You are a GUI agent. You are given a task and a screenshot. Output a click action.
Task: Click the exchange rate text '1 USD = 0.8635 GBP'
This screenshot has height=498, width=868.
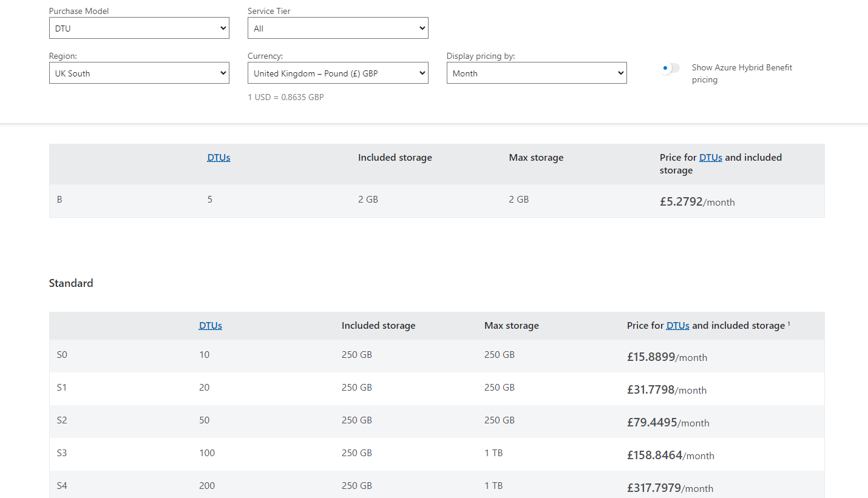285,97
